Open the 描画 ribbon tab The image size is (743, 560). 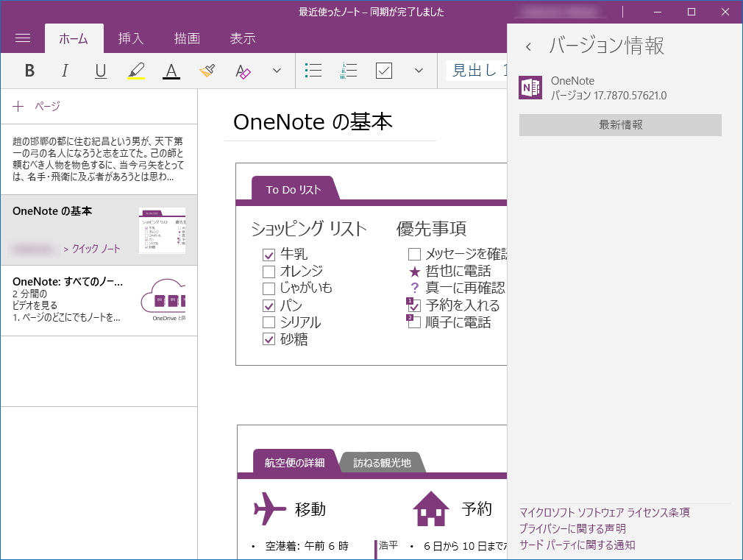pos(187,38)
